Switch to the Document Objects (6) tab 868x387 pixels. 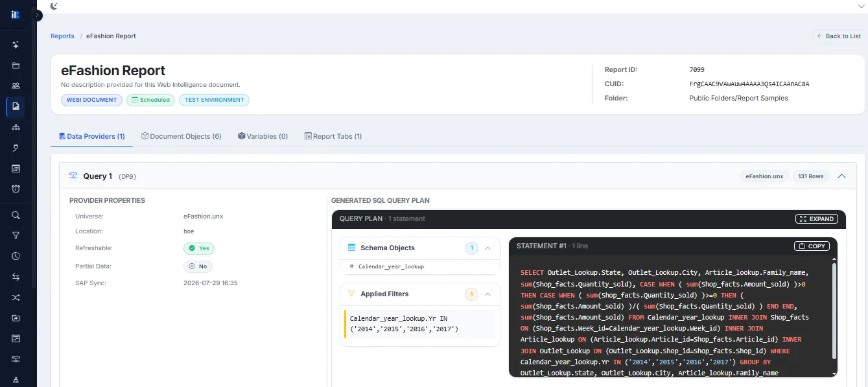click(x=182, y=136)
